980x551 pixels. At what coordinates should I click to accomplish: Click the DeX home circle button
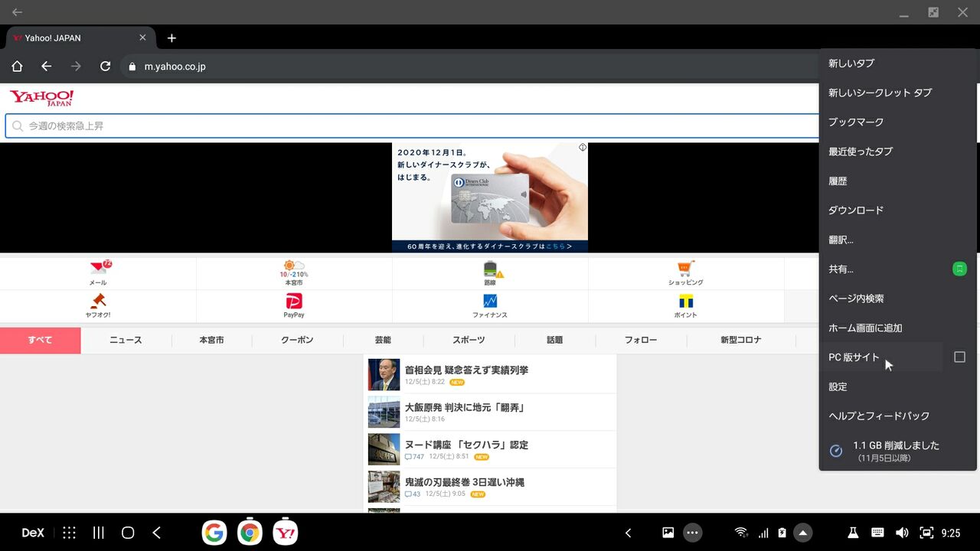[128, 533]
